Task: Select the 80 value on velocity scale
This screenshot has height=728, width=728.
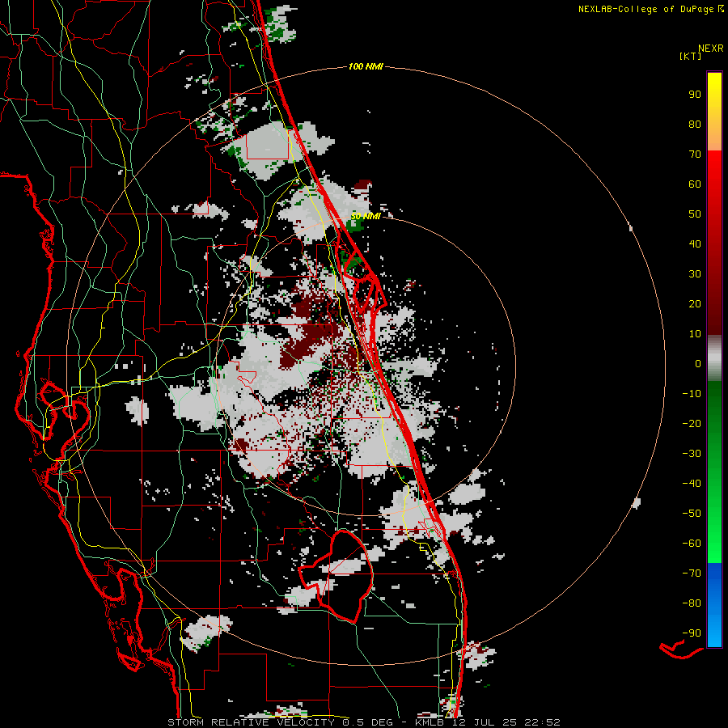Action: pos(695,125)
